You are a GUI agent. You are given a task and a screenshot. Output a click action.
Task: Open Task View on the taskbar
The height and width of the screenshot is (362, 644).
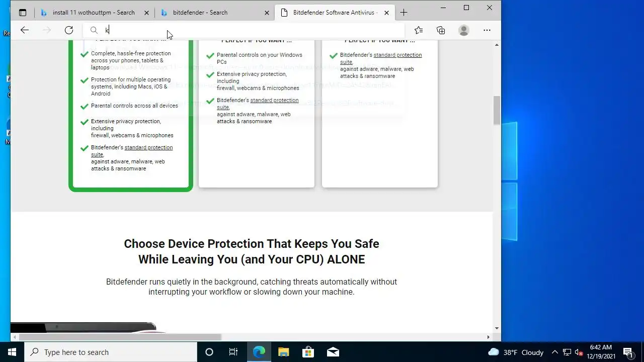(233, 352)
